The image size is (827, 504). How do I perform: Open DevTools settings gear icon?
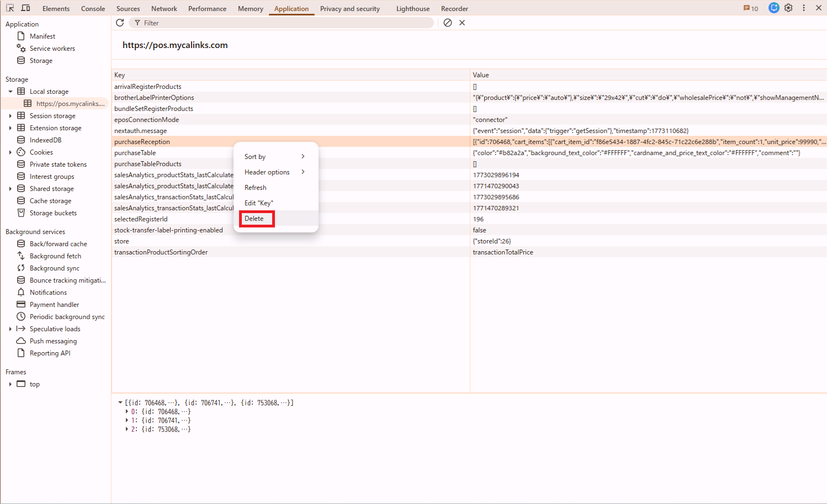point(788,8)
